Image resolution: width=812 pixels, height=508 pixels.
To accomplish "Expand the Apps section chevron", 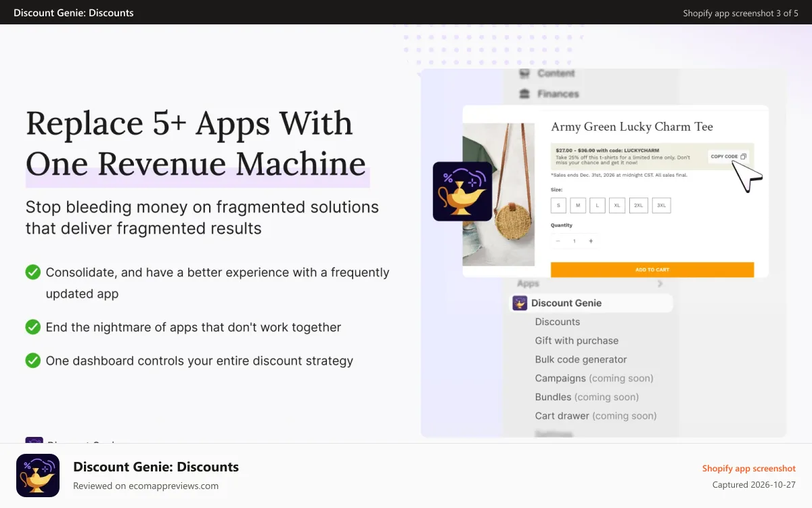I will point(660,284).
